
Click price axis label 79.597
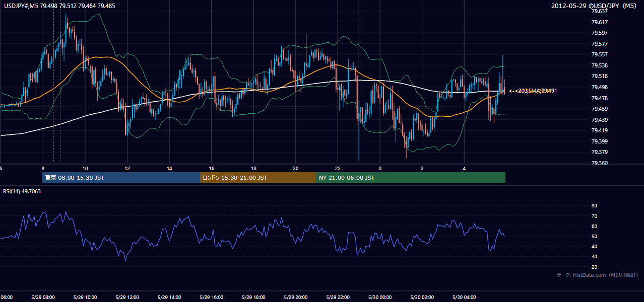coord(600,33)
